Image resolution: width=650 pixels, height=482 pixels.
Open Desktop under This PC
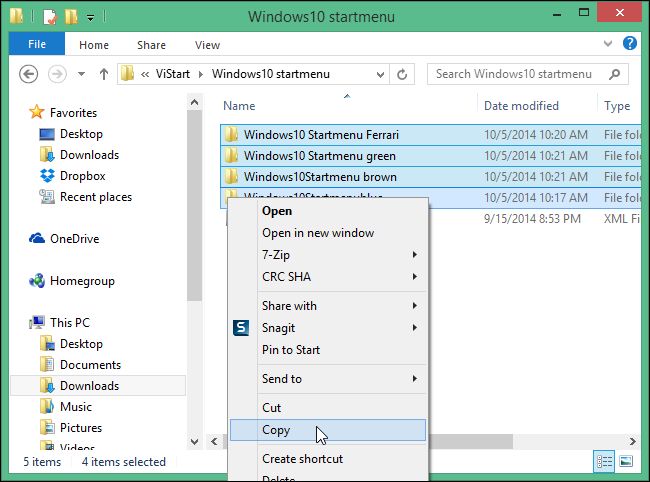tap(71, 344)
